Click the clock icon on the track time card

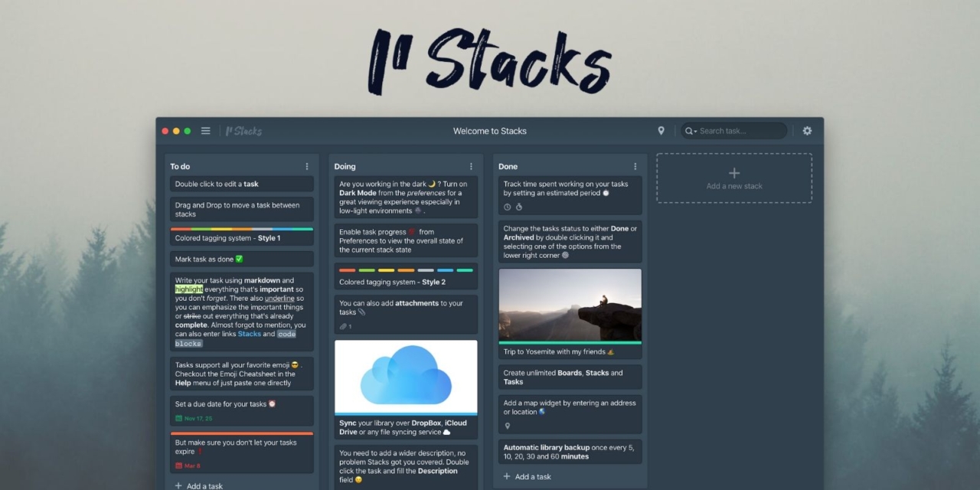tap(506, 207)
